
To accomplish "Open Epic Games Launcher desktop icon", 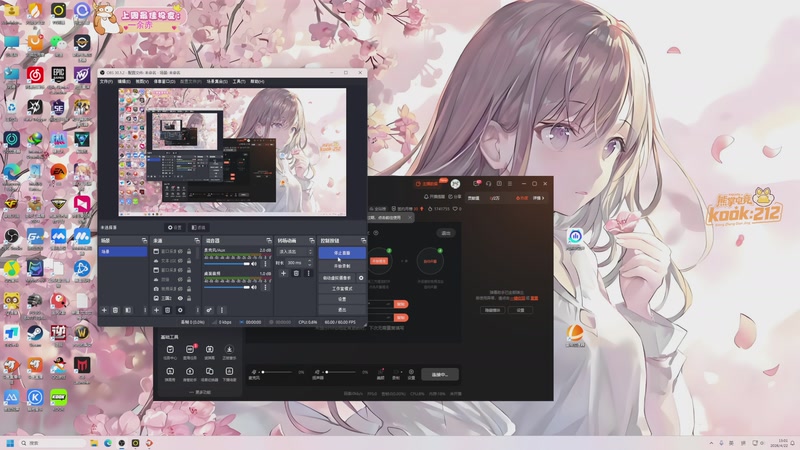I will 58,74.
